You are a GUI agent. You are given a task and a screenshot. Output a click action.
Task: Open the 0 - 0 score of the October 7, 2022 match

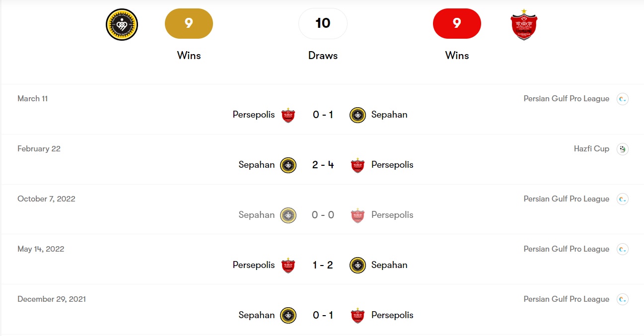(323, 215)
